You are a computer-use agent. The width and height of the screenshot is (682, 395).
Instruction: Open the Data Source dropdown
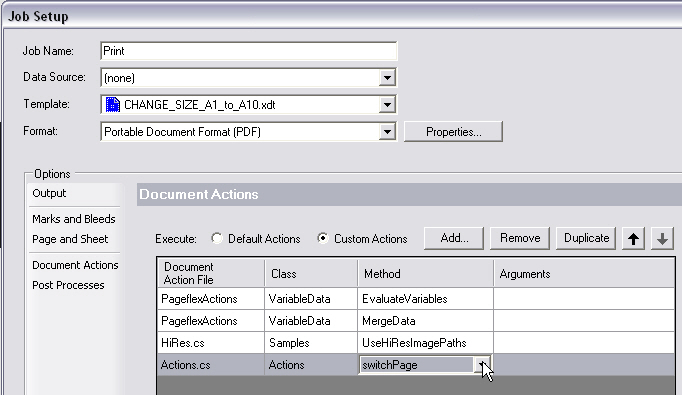coord(387,78)
